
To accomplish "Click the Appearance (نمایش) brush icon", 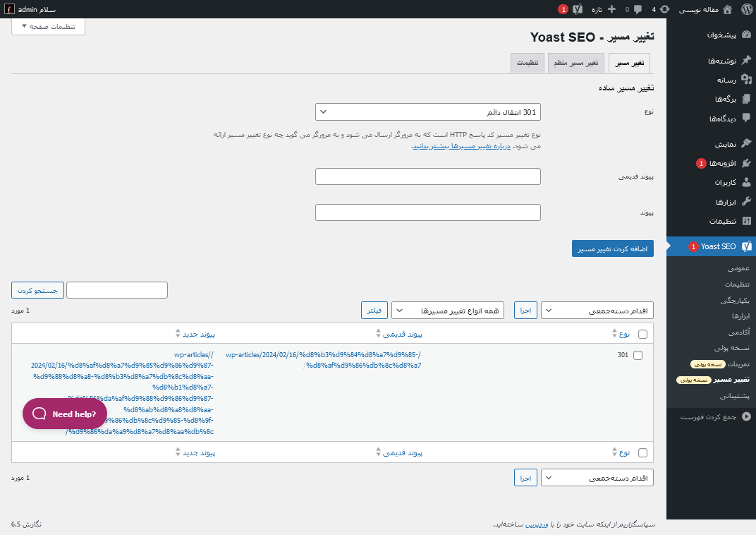I will pos(746,144).
